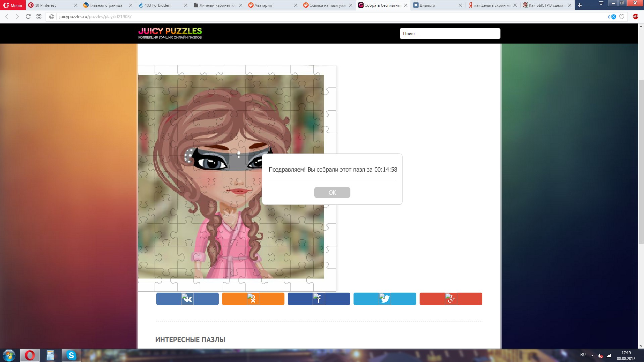Open the tab menu icon
644x362 pixels.
(601, 3)
